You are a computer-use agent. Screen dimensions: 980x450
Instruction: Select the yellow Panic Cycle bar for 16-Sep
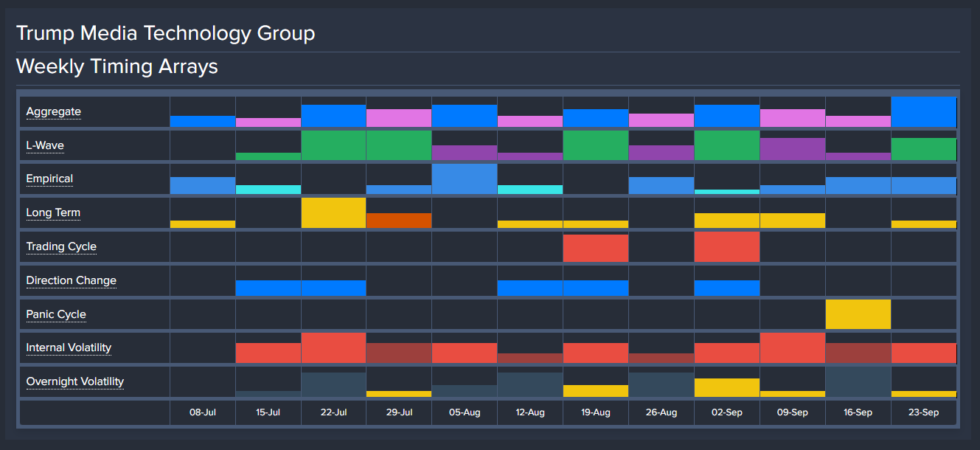858,314
